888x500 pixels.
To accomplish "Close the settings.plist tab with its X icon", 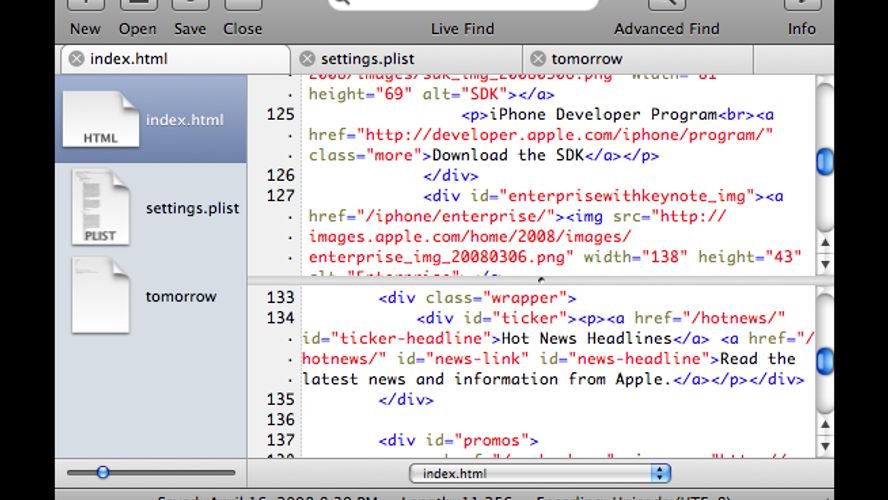I will click(x=307, y=59).
